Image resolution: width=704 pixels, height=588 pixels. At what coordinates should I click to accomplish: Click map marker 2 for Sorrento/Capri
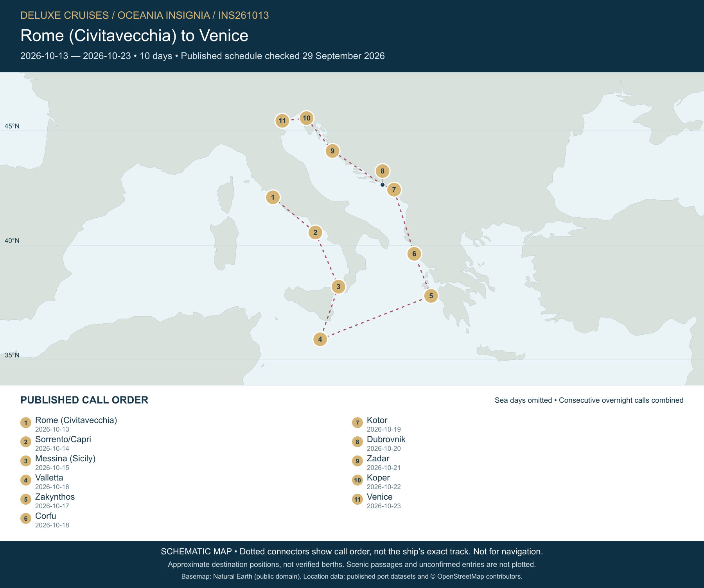(315, 233)
